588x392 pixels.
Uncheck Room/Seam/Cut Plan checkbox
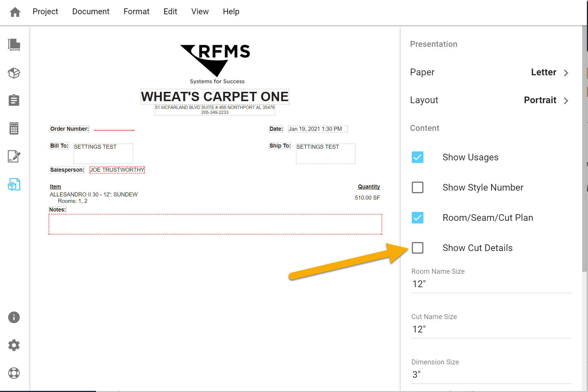418,218
